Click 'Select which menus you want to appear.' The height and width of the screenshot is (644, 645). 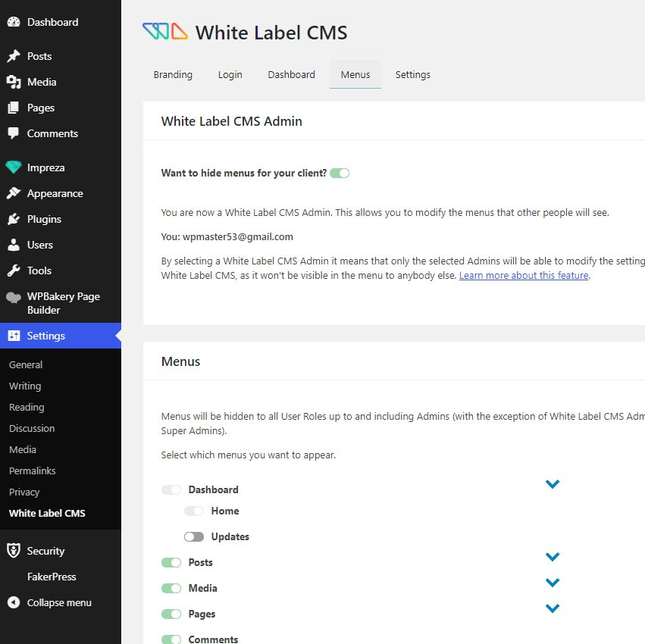tap(249, 455)
